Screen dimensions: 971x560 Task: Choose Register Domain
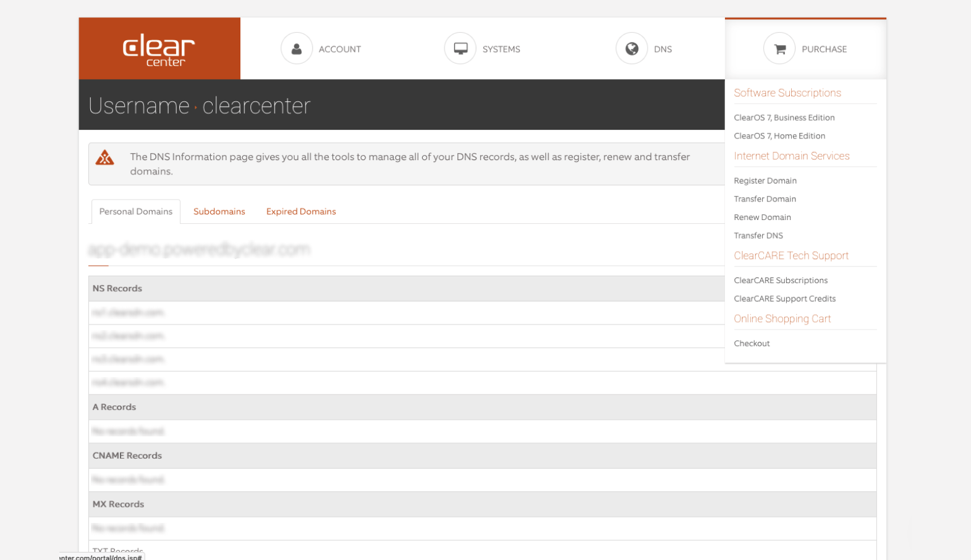pos(765,180)
